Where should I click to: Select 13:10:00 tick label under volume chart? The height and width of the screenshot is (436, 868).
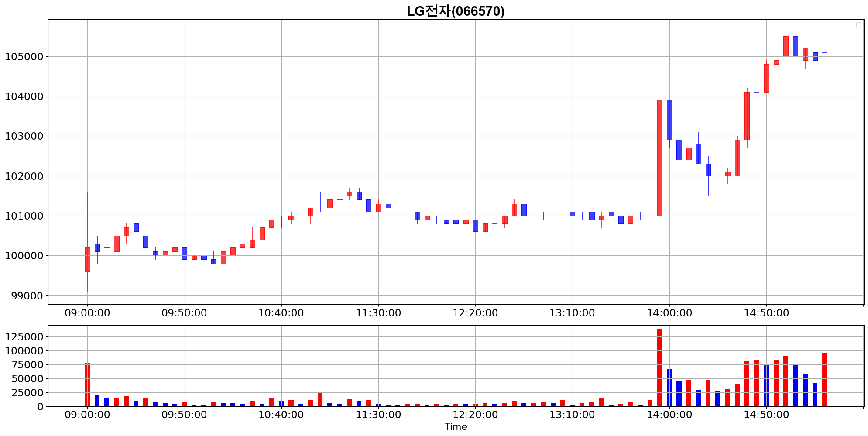572,415
